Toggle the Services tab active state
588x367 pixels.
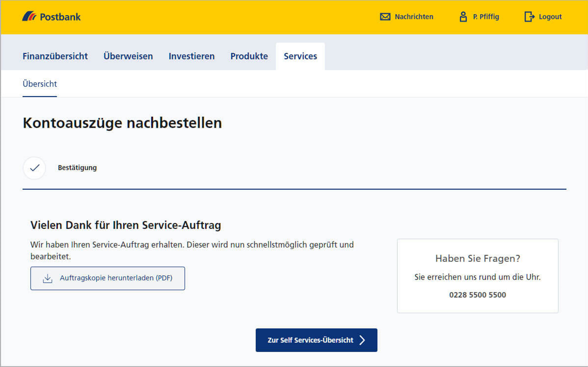coord(301,56)
